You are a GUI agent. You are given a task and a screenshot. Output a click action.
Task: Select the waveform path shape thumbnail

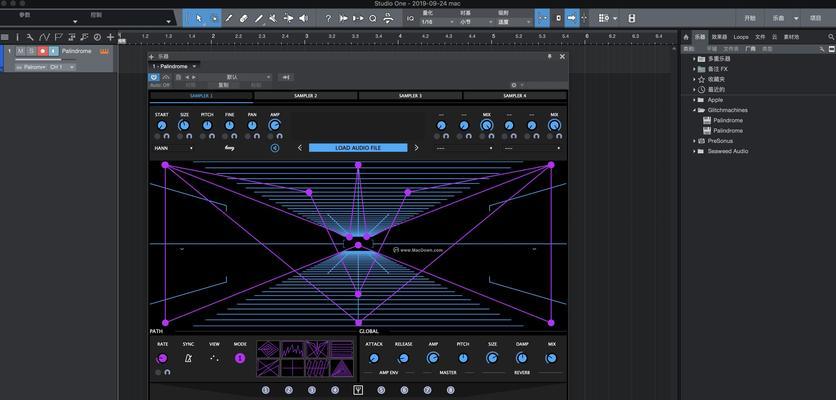(x=293, y=350)
